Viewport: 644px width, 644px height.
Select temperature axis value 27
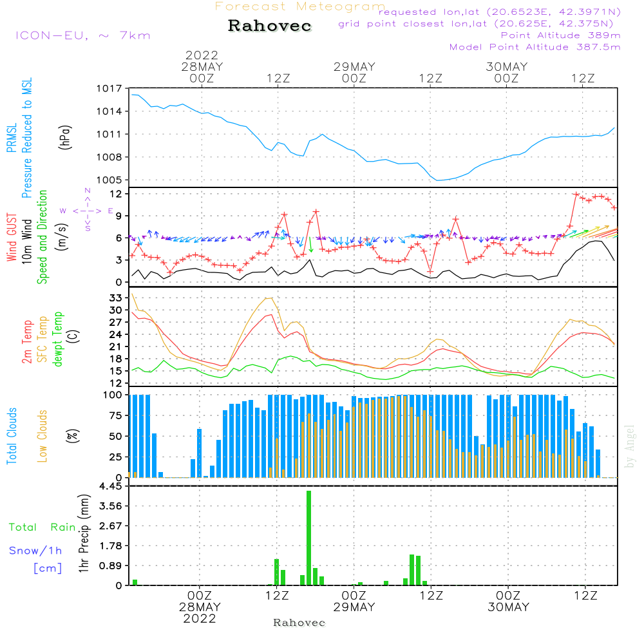click(116, 323)
